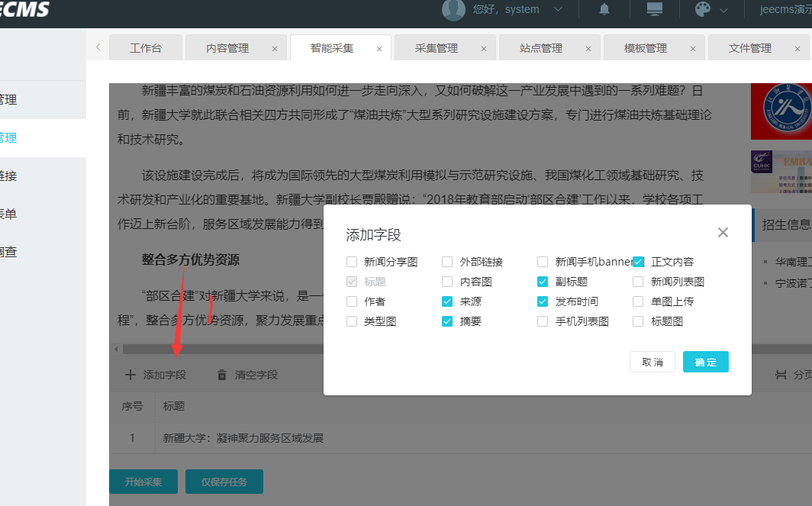This screenshot has width=812, height=506.
Task: Click the EMBA banner thumbnail
Action: tap(781, 172)
